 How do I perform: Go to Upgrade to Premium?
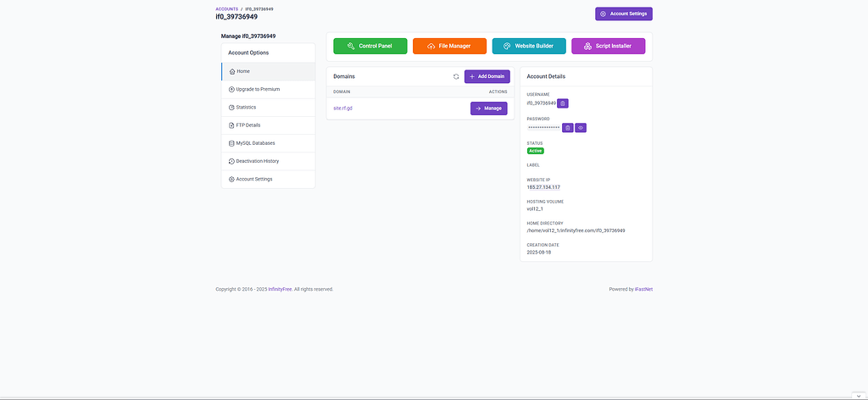click(x=269, y=89)
